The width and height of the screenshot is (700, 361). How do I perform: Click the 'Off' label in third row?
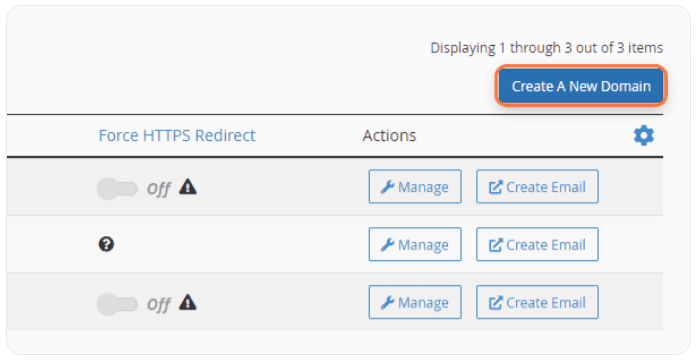pyautogui.click(x=158, y=304)
